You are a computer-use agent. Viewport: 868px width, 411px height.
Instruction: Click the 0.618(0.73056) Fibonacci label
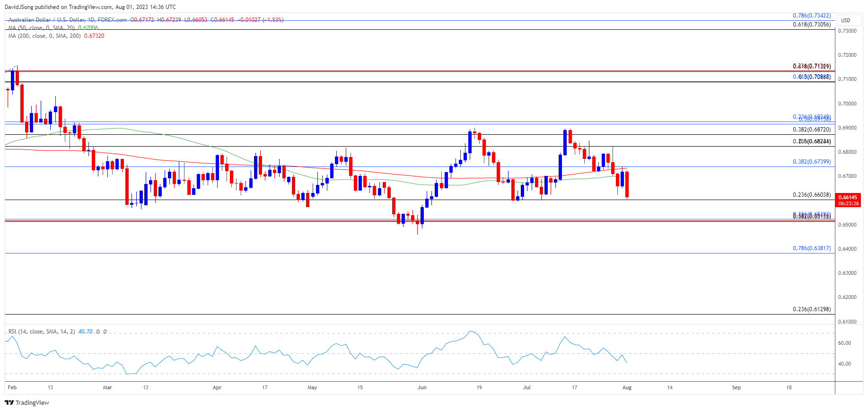coord(812,25)
